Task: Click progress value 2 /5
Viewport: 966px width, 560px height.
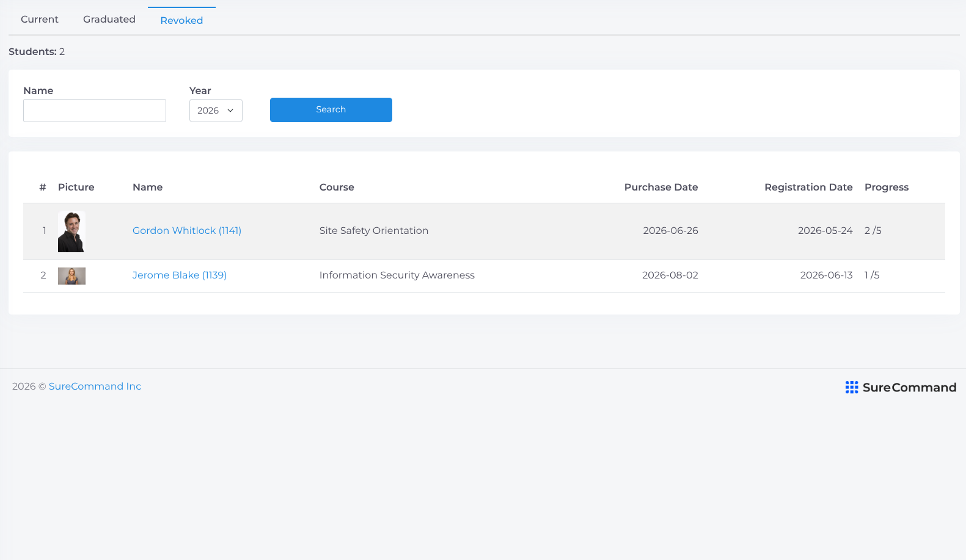Action: tap(873, 231)
